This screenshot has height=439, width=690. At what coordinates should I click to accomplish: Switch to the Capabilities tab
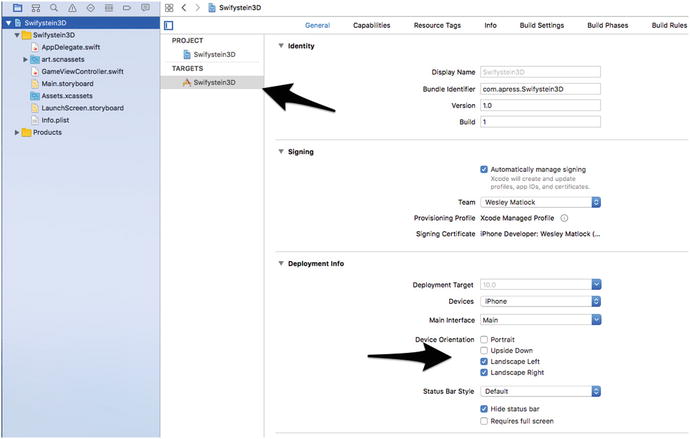pyautogui.click(x=371, y=26)
